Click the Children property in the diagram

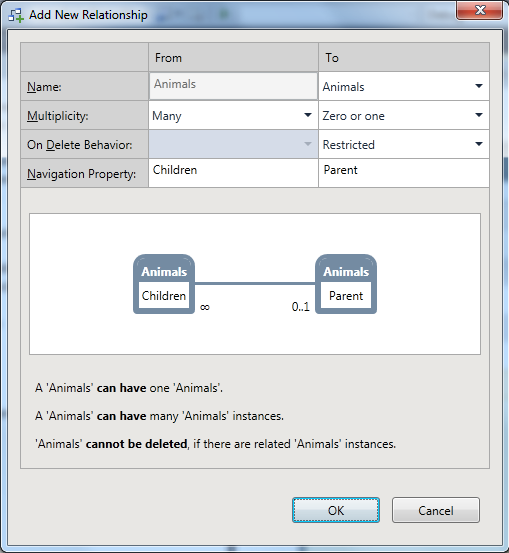(x=164, y=296)
